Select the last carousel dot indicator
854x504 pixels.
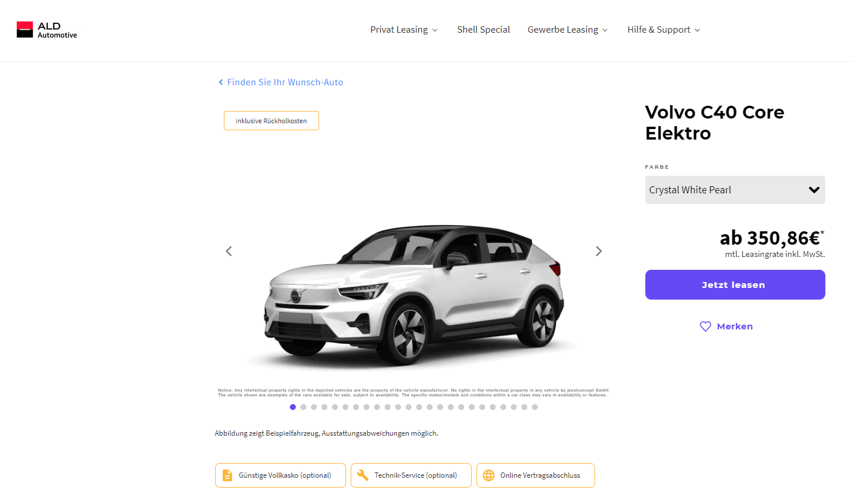coord(535,407)
